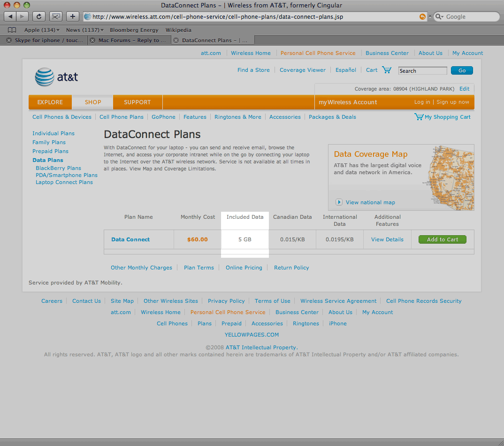
Task: Open View Details for Data Connect
Action: click(x=387, y=239)
